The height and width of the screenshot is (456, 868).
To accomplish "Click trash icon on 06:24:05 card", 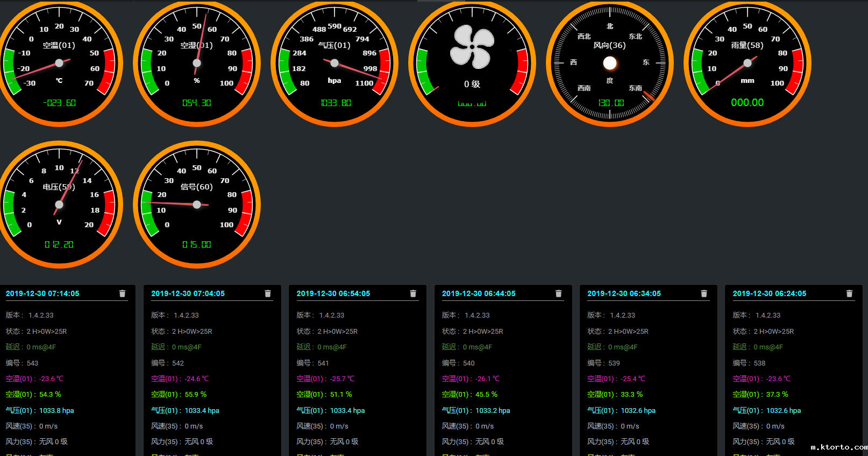I will click(849, 293).
